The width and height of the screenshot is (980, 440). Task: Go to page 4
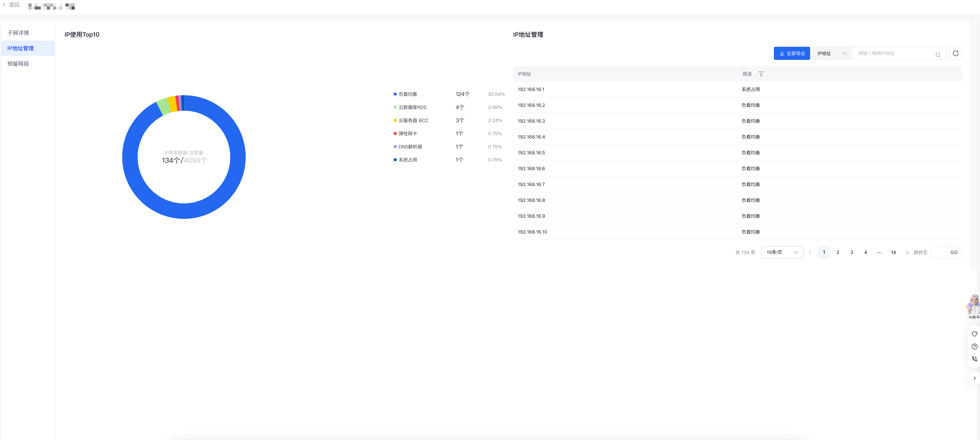pyautogui.click(x=866, y=252)
